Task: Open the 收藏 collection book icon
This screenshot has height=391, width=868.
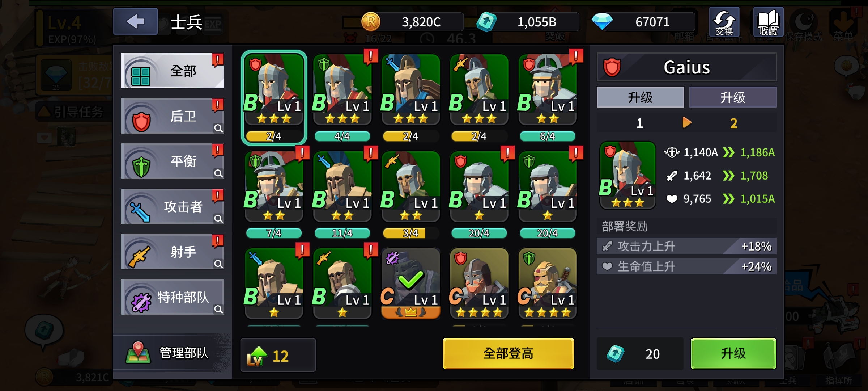Action: click(x=768, y=22)
